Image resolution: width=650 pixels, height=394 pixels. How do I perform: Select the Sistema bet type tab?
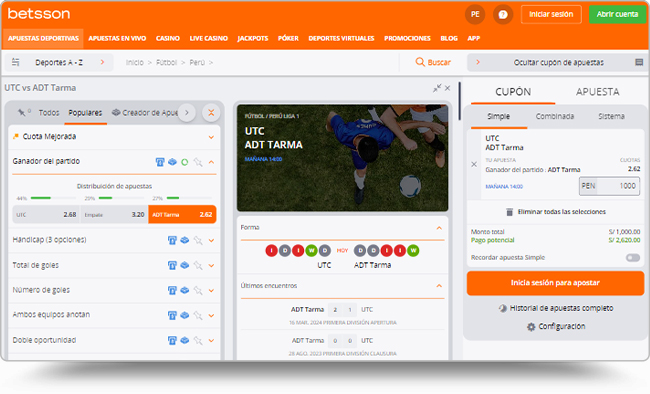[611, 116]
